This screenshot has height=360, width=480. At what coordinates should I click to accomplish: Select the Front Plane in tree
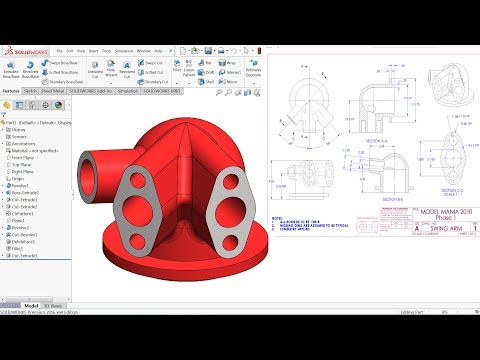[x=20, y=158]
